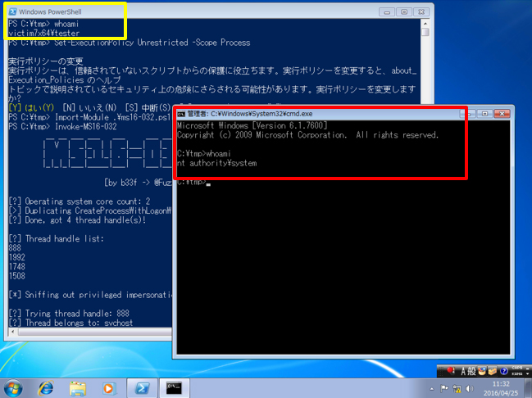This screenshot has width=532, height=398.
Task: Click the cmd prompt cursor line 'C:\tmp>'
Action: (193, 183)
